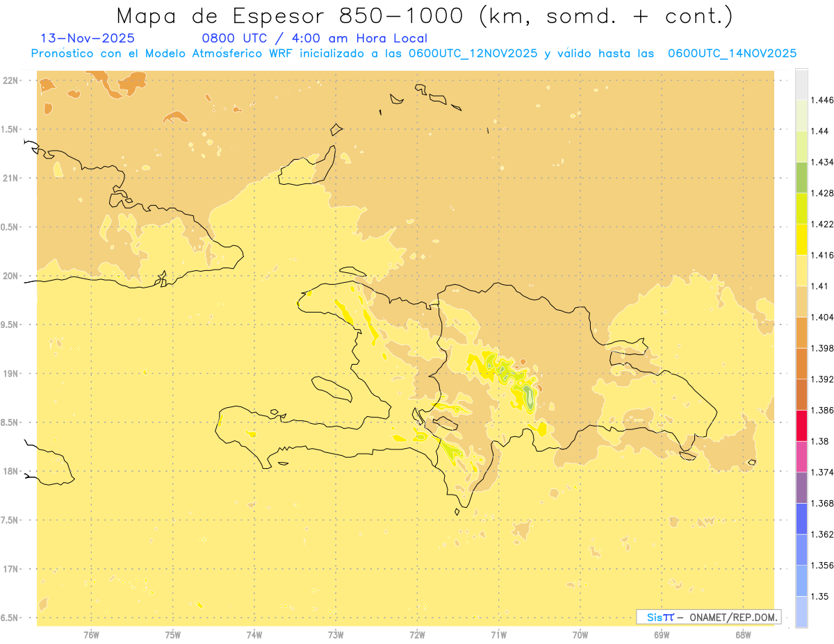The height and width of the screenshot is (644, 834).
Task: Click the pale yellow 1.41–1.416 legend segment
Action: (x=801, y=270)
